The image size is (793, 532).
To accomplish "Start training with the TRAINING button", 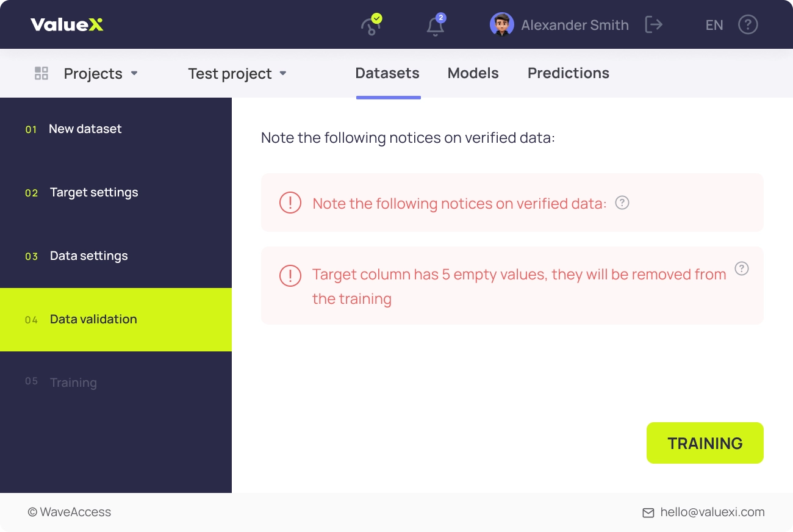I will coord(705,443).
